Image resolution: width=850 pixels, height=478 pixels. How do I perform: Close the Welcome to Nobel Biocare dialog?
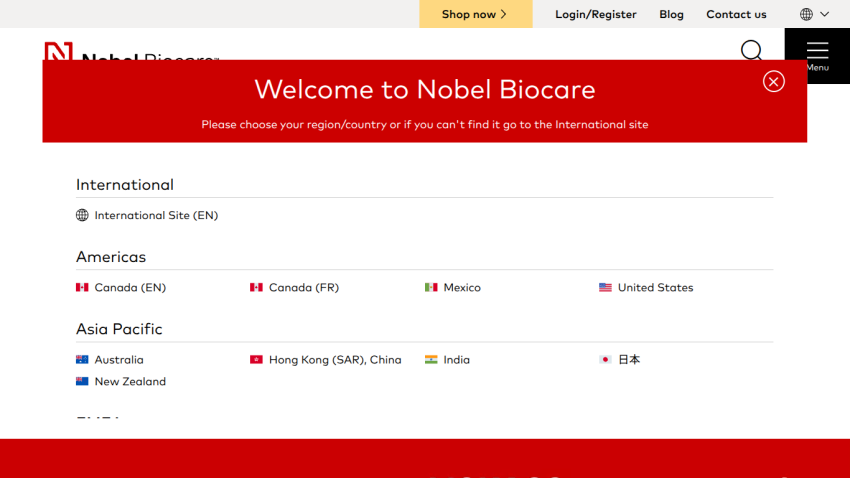click(x=774, y=82)
